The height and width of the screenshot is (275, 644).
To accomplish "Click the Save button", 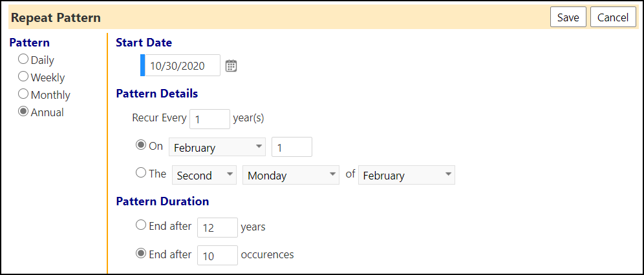I will click(x=568, y=17).
